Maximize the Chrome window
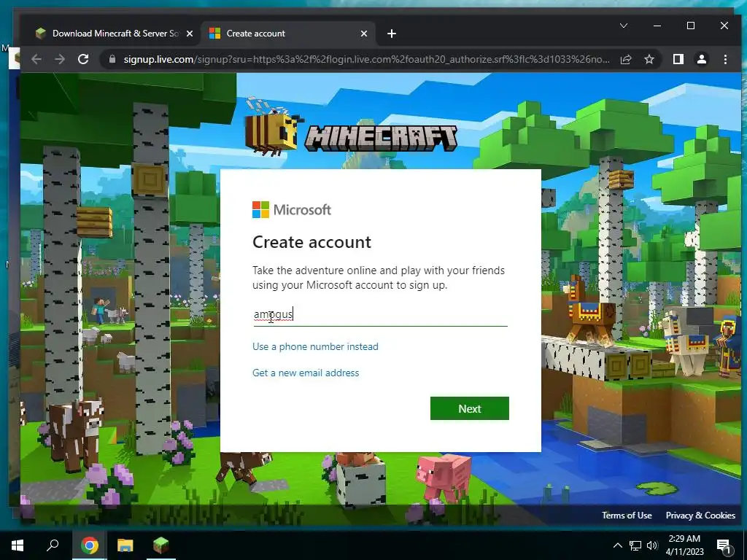747x560 pixels. coord(691,26)
